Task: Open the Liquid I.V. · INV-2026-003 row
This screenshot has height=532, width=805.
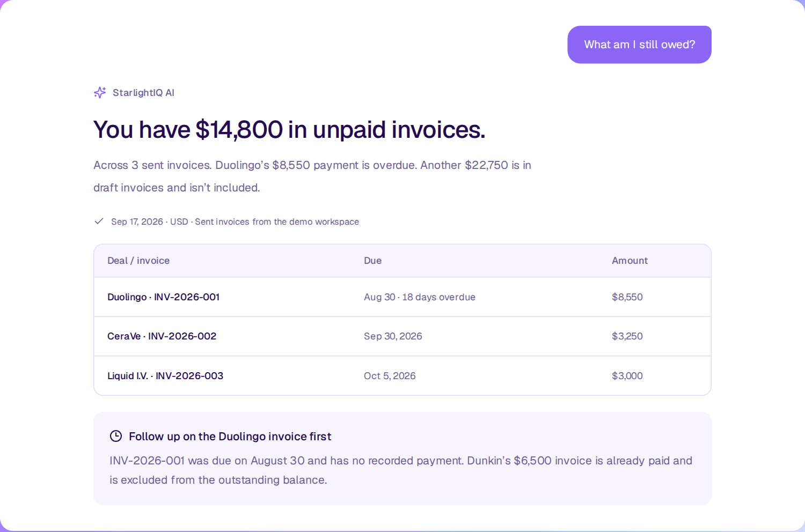Action: (402, 376)
